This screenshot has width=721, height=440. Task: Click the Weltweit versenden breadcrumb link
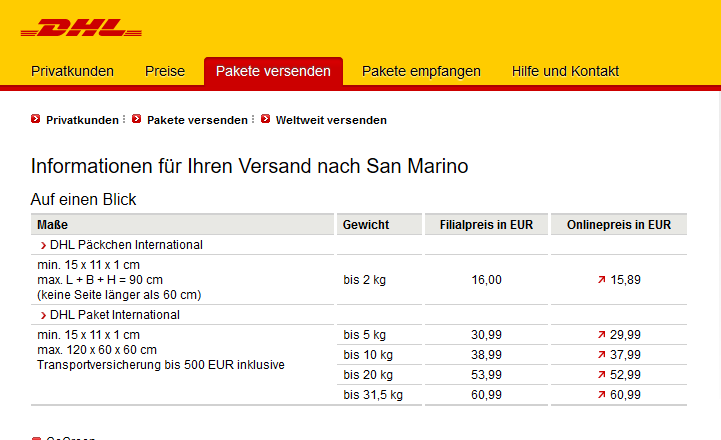[x=331, y=120]
